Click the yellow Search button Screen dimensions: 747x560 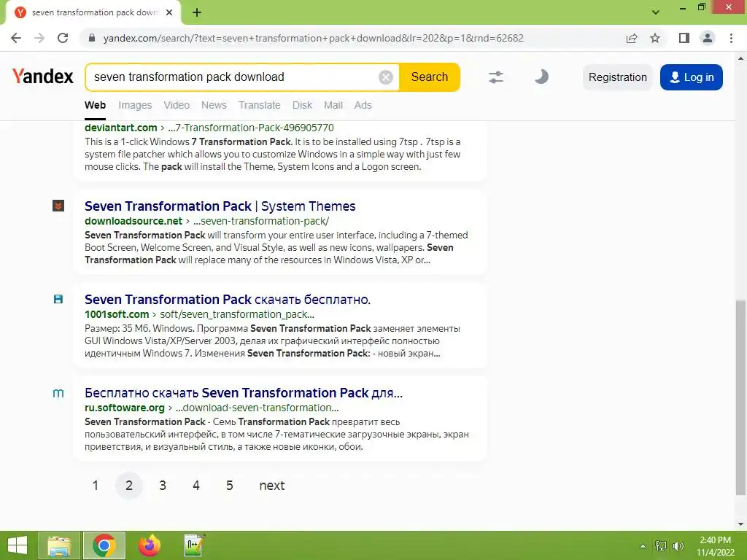[430, 77]
